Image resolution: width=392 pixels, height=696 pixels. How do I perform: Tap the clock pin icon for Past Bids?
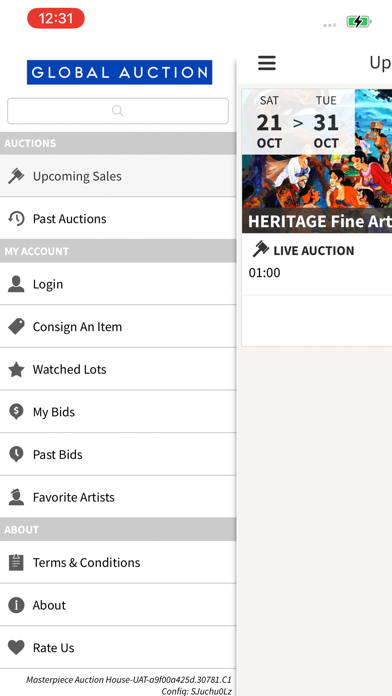click(16, 455)
